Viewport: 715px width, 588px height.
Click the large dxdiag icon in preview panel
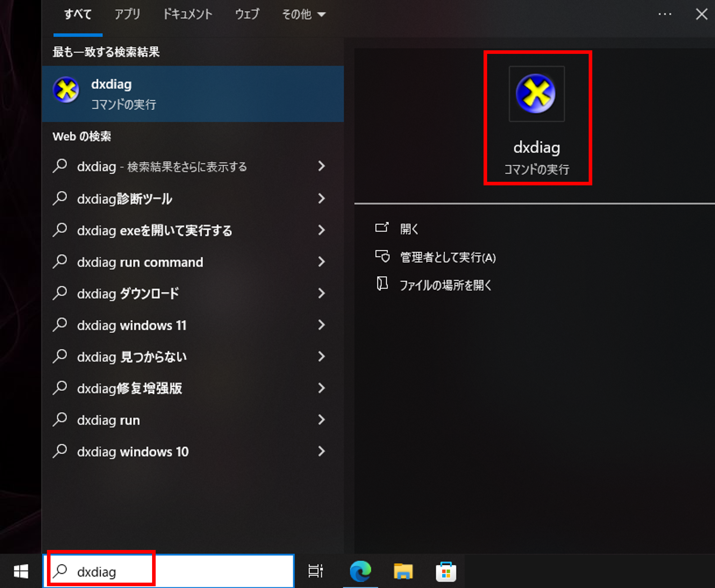[x=536, y=94]
